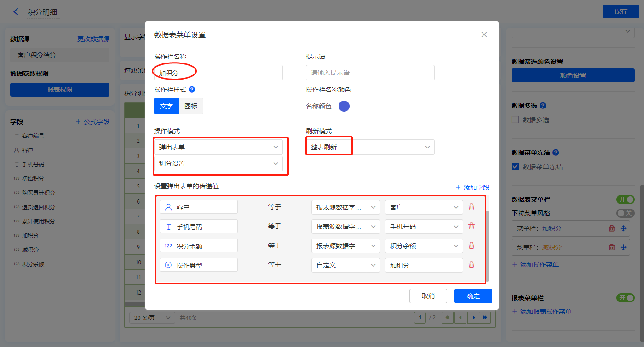Click the 确定 button
The image size is (644, 347).
473,296
